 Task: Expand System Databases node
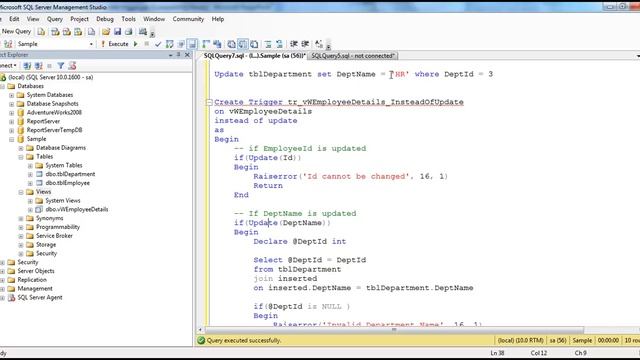pos(11,95)
